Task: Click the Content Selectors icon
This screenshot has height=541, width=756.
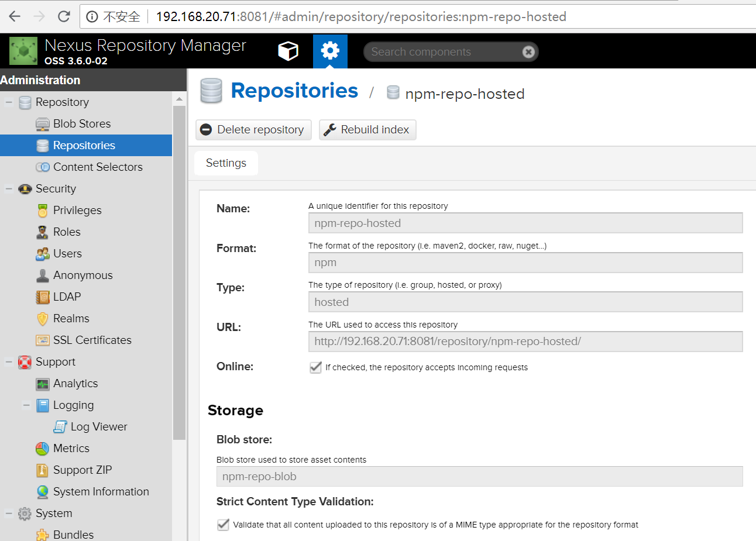Action: (43, 167)
